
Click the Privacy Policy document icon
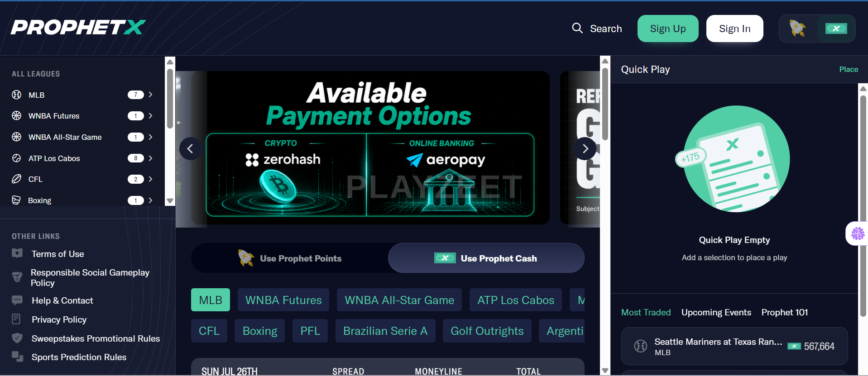tap(16, 319)
